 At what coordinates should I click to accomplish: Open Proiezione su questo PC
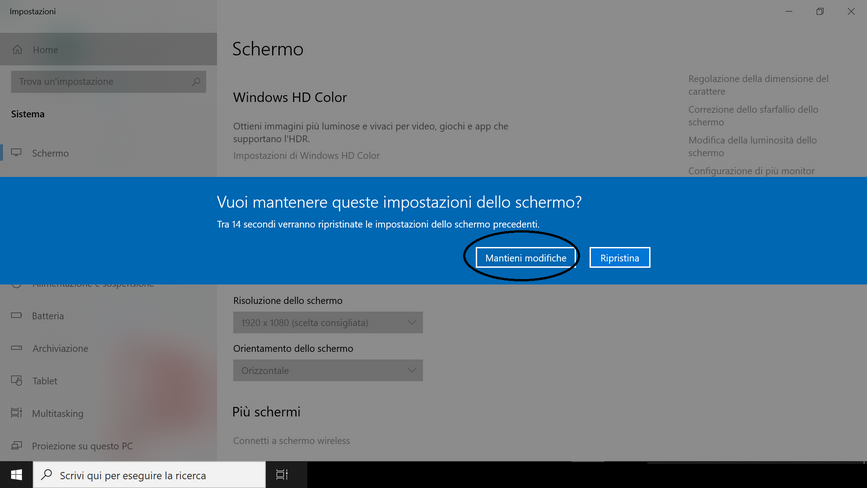point(108,445)
